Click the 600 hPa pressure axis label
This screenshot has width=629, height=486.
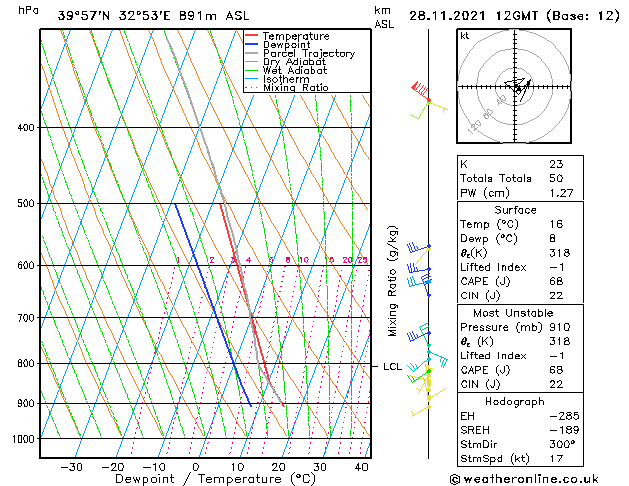tap(26, 265)
